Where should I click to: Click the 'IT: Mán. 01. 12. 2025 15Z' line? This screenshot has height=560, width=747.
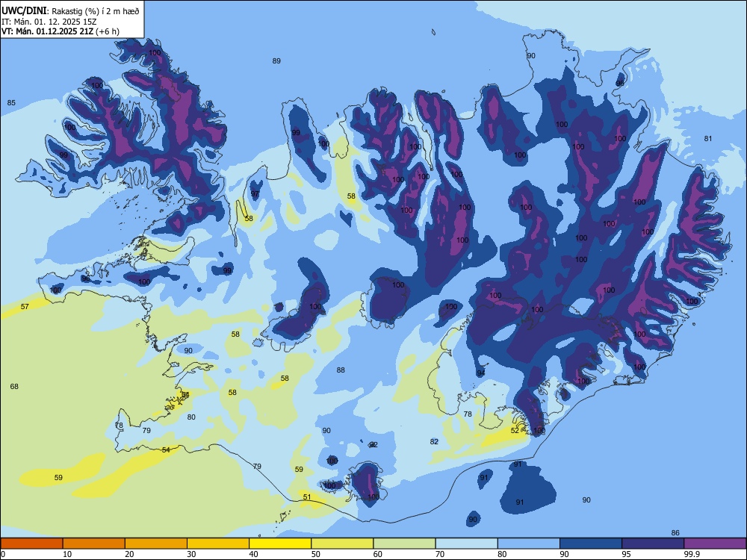point(49,22)
